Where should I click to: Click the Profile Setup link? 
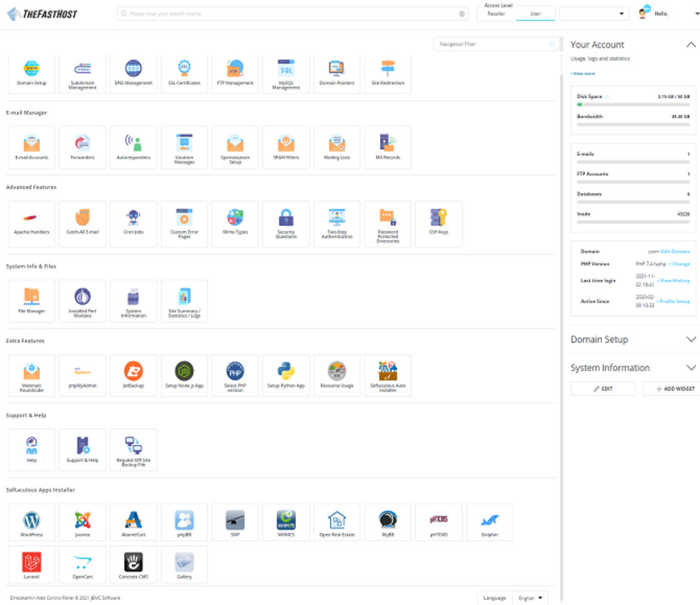pos(673,302)
